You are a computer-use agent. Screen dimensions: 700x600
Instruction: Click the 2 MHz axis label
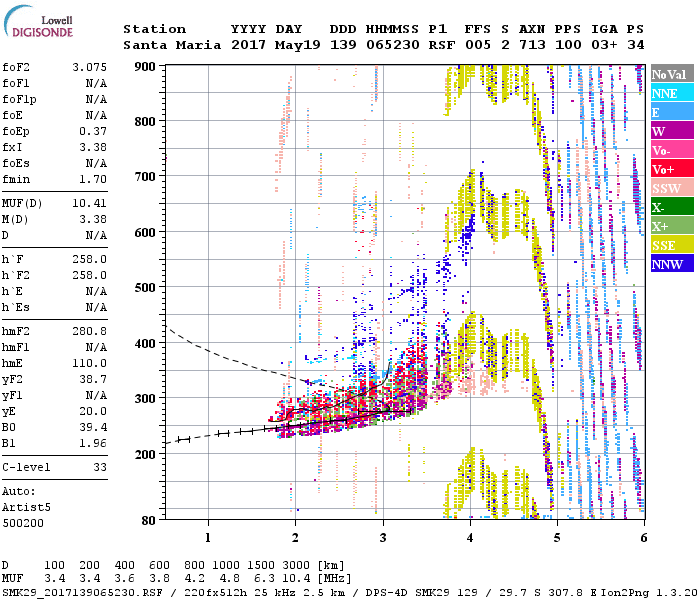[295, 538]
